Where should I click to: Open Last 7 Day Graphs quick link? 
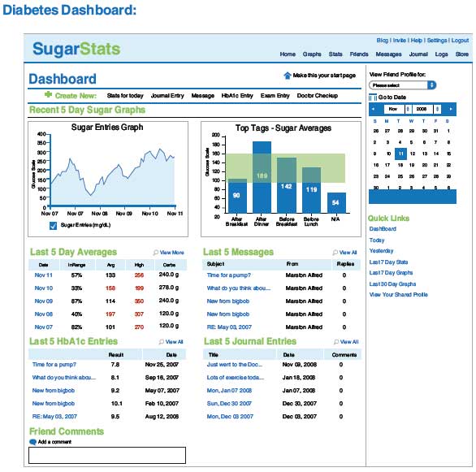pos(391,273)
